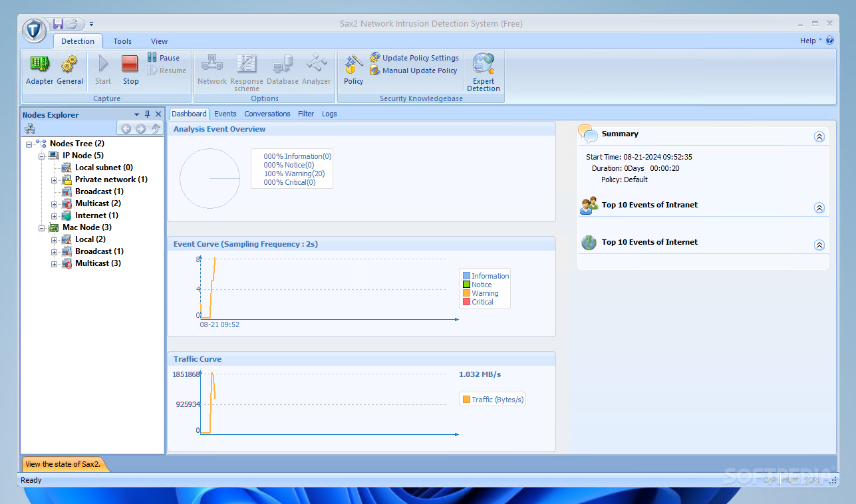
Task: Open the Help dropdown menu
Action: (811, 41)
